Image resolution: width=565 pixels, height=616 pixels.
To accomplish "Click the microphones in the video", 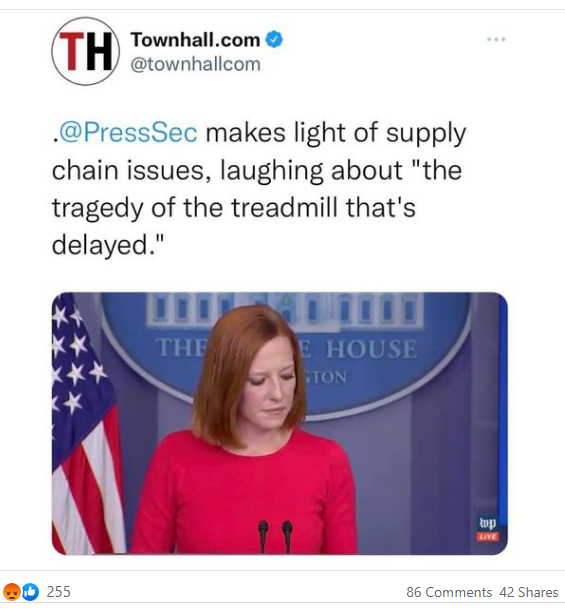I will point(275,535).
